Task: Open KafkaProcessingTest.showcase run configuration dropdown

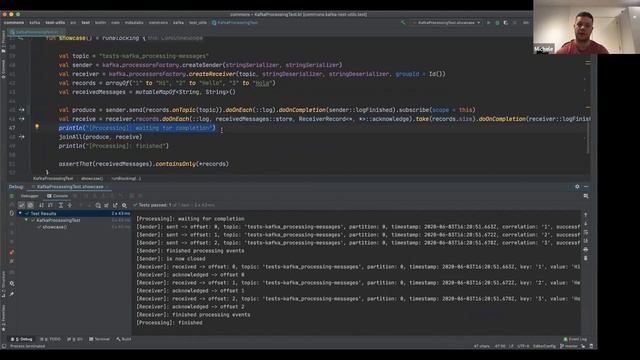Action: 447,23
